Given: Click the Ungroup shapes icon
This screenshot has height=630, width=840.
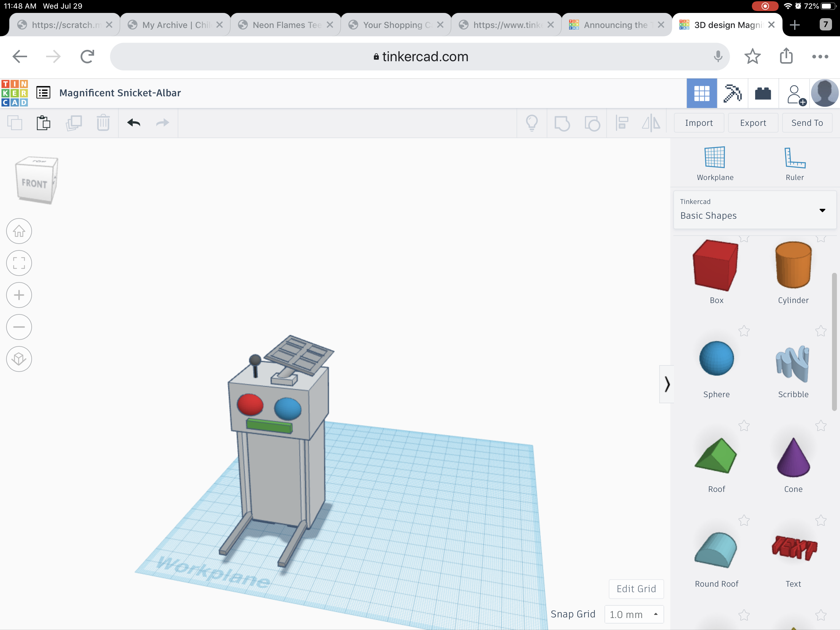Looking at the screenshot, I should [x=592, y=123].
